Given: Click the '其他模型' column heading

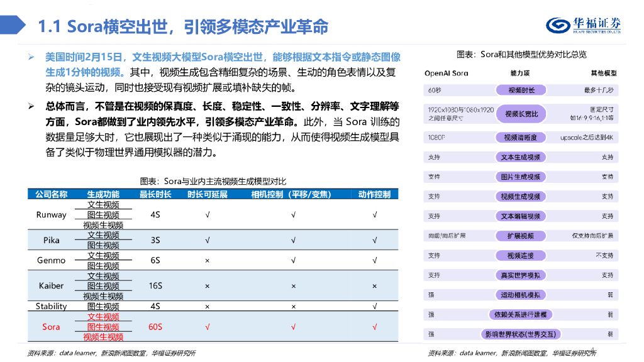Looking at the screenshot, I should (604, 73).
